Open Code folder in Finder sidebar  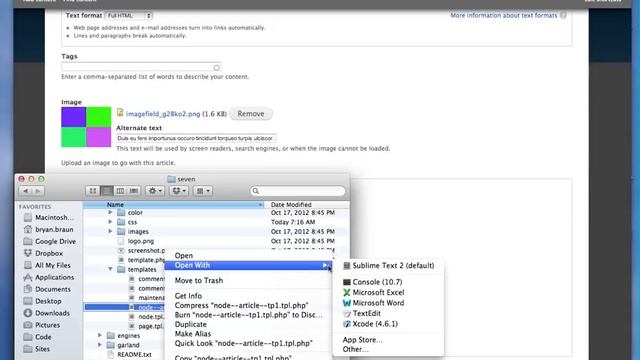click(38, 337)
